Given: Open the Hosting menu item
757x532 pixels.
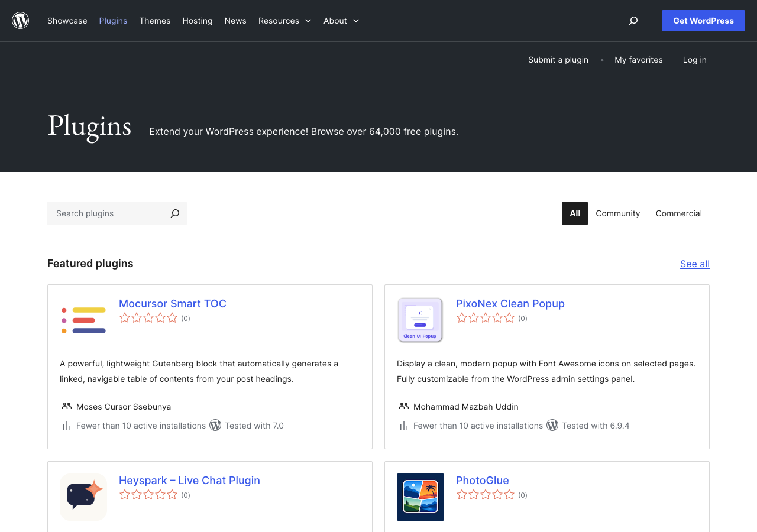Looking at the screenshot, I should coord(198,21).
